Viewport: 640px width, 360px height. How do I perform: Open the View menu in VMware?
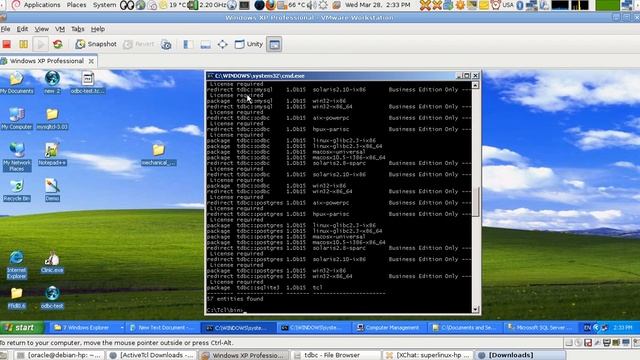click(x=41, y=29)
